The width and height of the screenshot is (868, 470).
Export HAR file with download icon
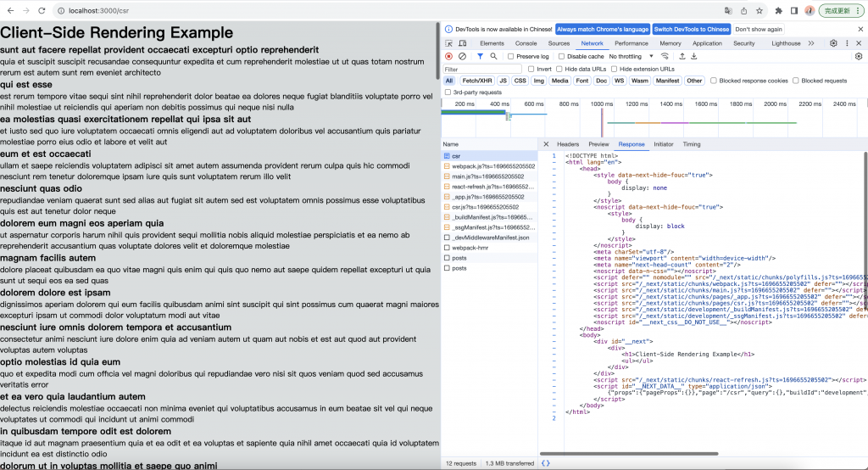pos(693,56)
